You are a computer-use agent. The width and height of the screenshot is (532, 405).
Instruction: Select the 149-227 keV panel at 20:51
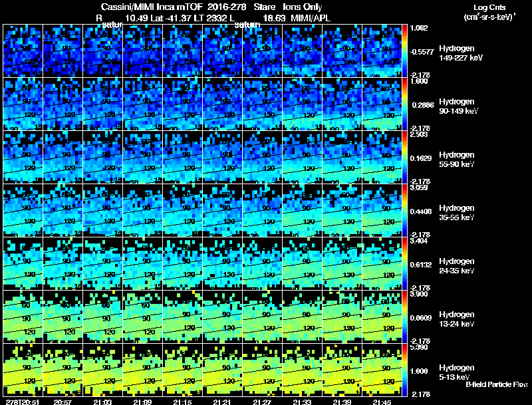23,51
